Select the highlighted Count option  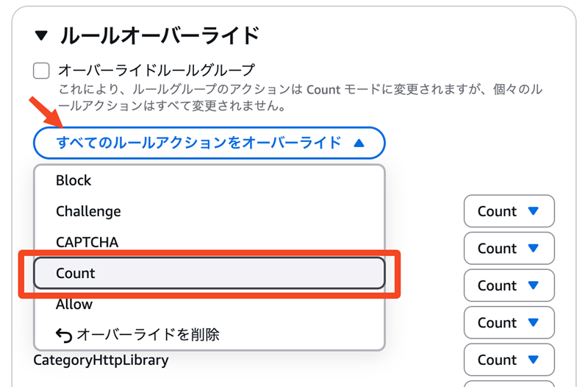(x=209, y=273)
